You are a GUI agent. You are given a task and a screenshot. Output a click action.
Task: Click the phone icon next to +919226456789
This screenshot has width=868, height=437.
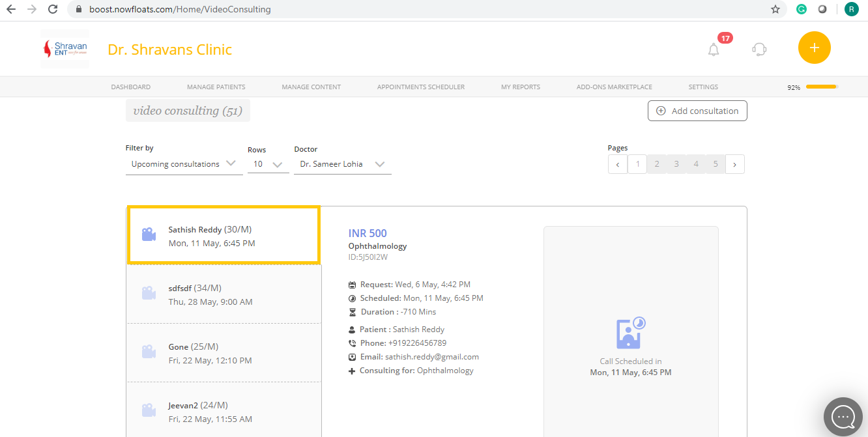click(352, 343)
